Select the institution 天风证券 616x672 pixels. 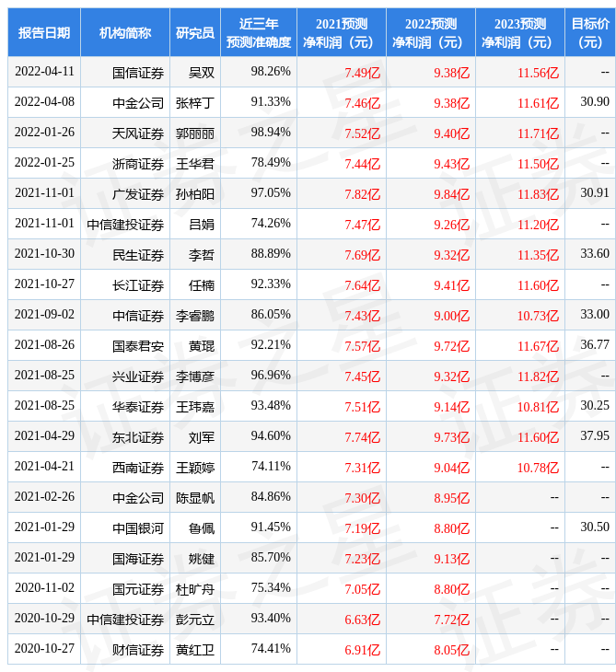click(138, 133)
